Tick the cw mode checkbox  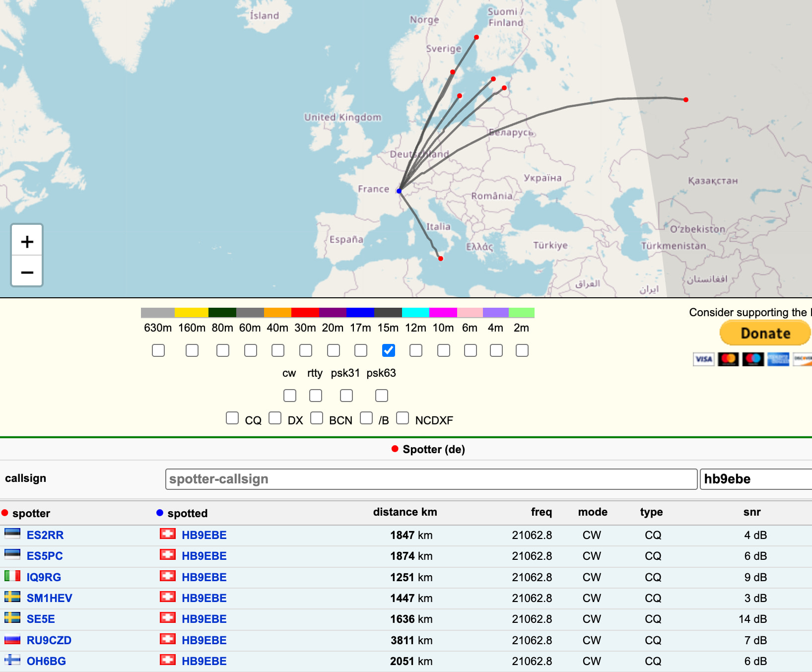point(290,396)
